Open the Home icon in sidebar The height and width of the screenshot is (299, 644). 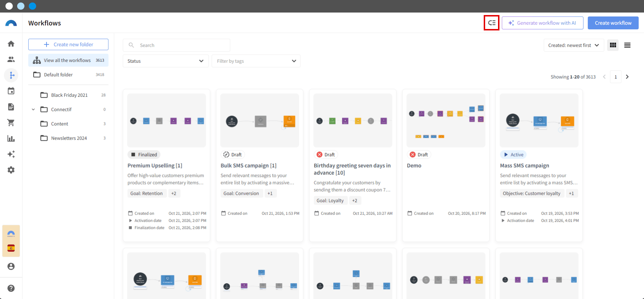click(11, 44)
